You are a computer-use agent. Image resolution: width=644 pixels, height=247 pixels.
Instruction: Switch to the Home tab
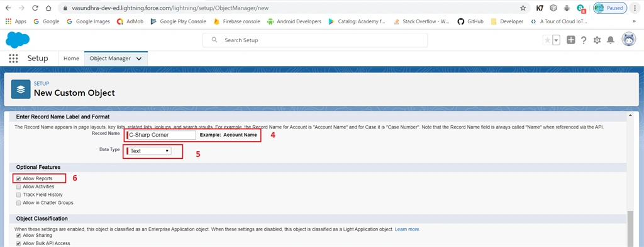[71, 59]
